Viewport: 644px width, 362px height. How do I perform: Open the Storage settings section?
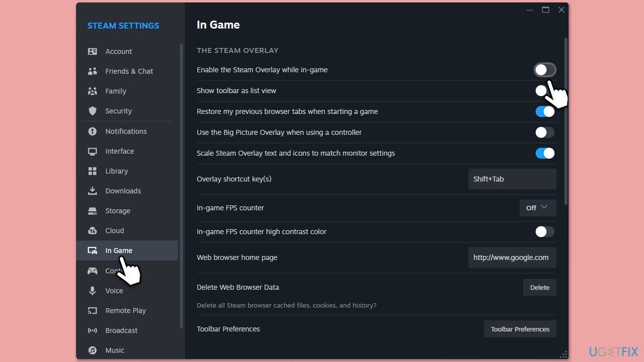click(x=118, y=211)
